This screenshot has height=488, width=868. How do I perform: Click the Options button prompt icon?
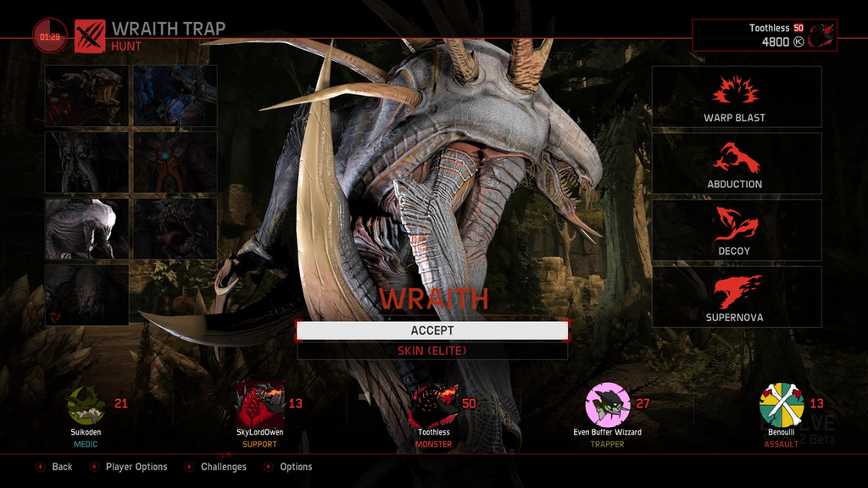269,467
